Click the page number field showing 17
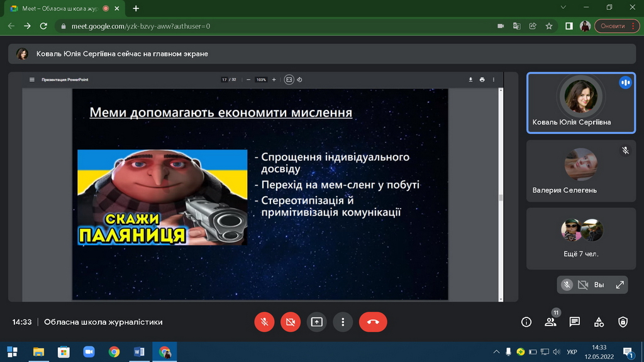644x362 pixels. [225, 80]
